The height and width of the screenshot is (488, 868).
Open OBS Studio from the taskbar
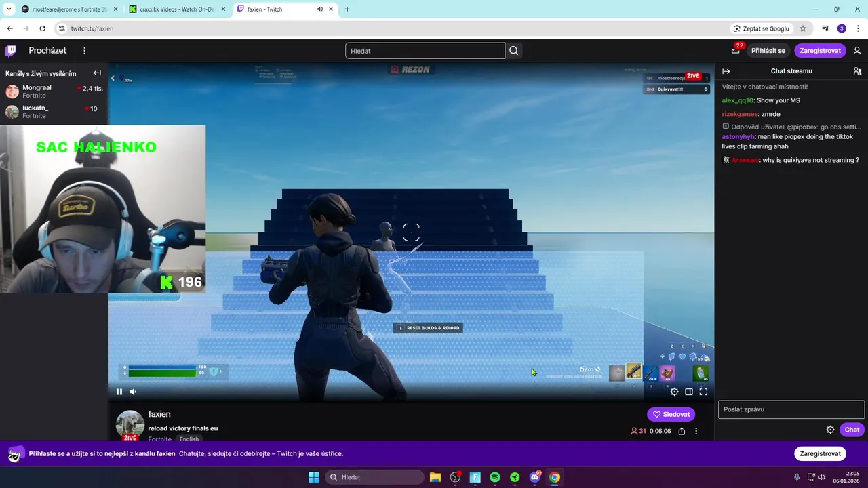click(x=455, y=477)
